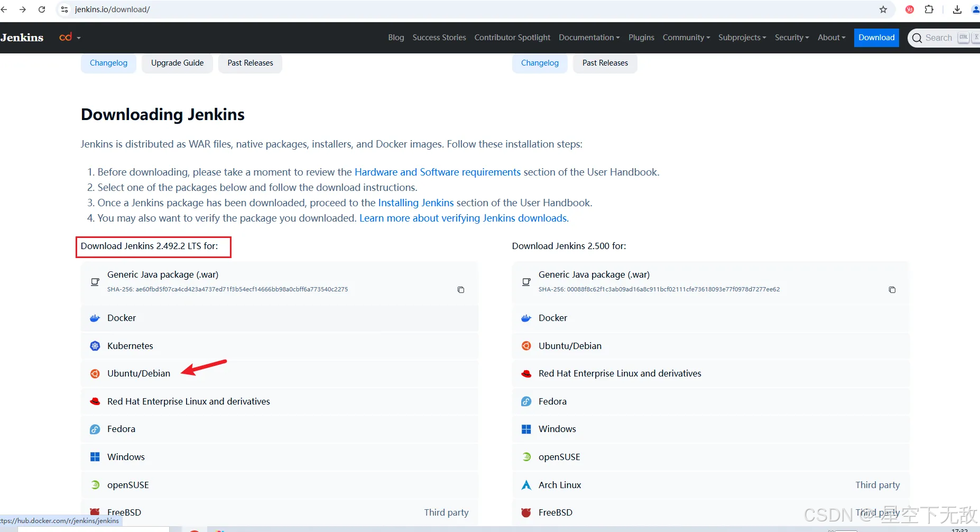This screenshot has width=980, height=532.
Task: Select openSUSE under LTS downloads
Action: pyautogui.click(x=280, y=485)
